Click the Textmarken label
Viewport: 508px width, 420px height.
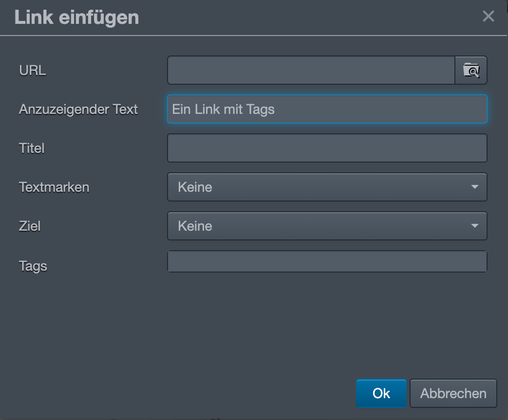point(54,187)
